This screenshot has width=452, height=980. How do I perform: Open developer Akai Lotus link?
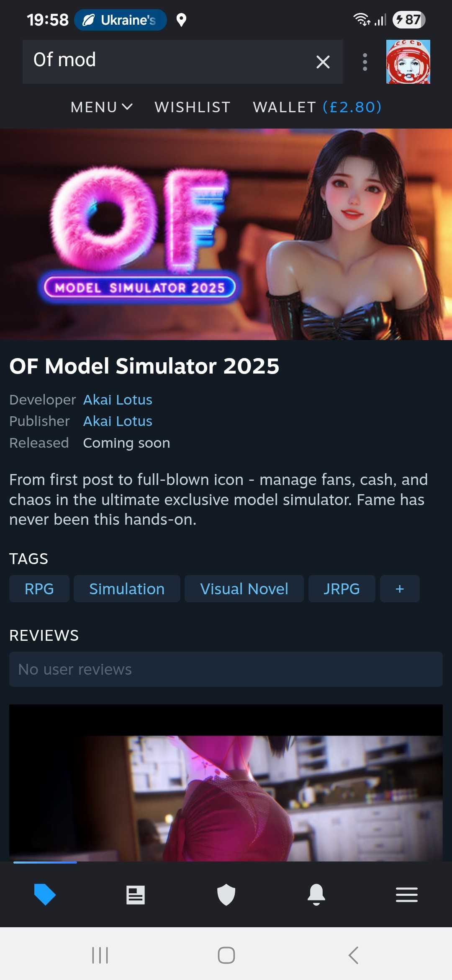(x=118, y=400)
